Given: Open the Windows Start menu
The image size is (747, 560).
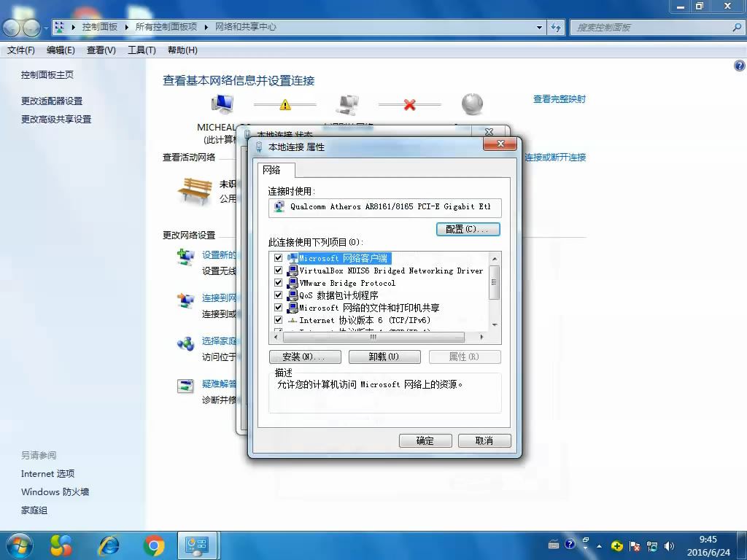Looking at the screenshot, I should coord(19,545).
